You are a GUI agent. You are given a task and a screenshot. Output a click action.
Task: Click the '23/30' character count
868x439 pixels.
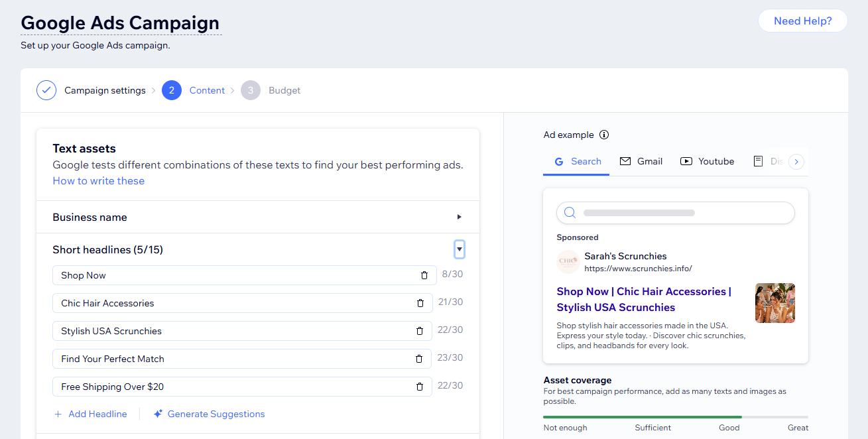(450, 357)
